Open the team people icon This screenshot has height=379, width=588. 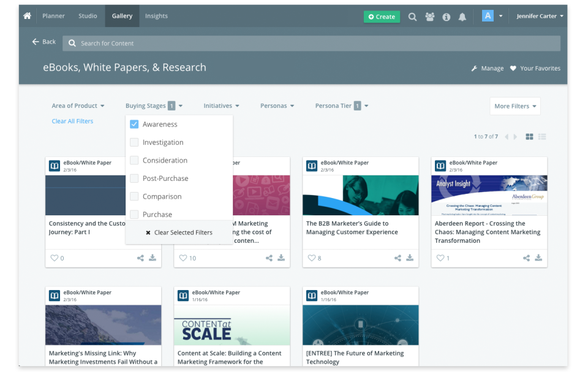(x=430, y=17)
